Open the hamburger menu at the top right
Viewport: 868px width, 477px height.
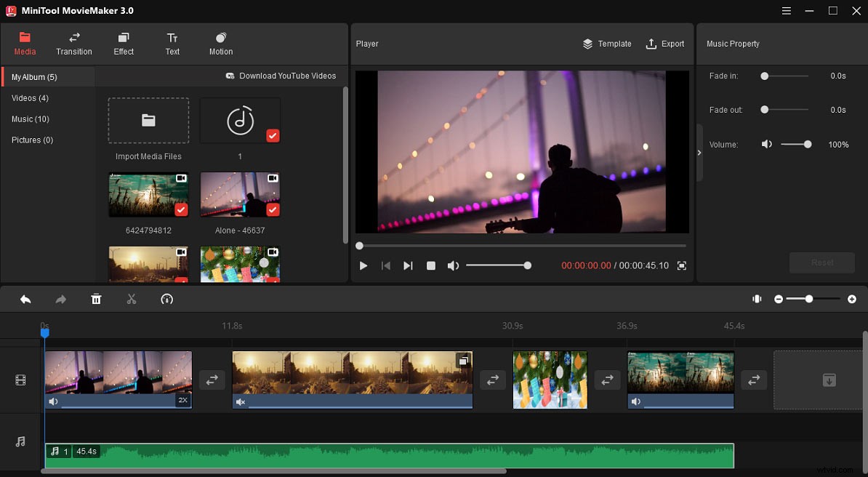coord(787,11)
